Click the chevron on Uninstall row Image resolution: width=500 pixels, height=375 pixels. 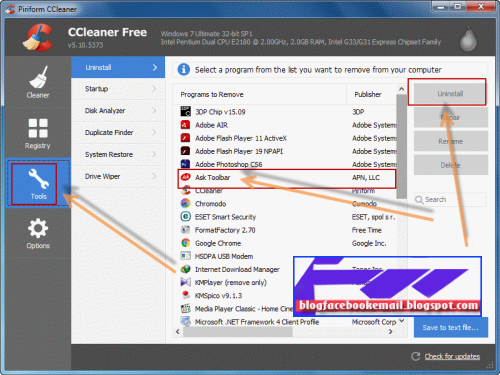[155, 67]
